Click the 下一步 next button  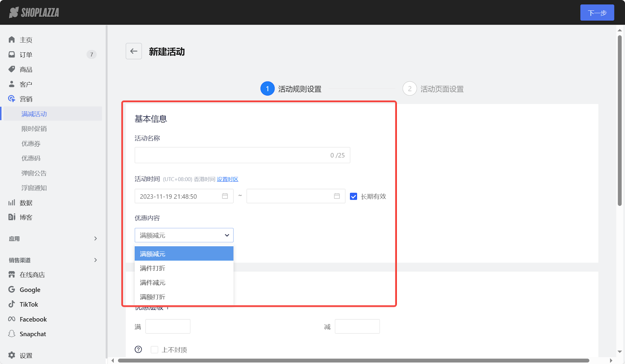597,12
